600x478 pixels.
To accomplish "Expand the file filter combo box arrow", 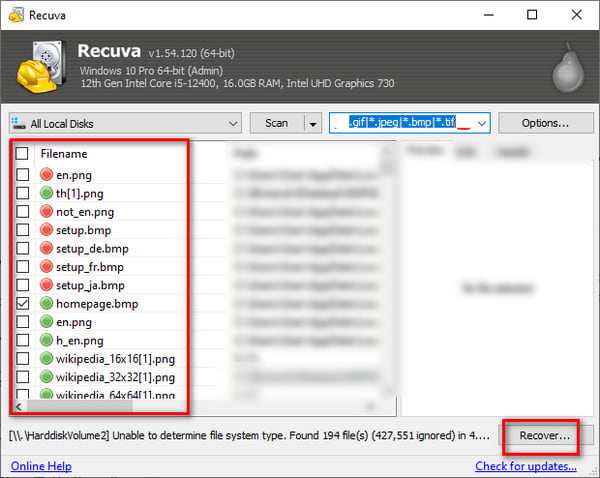I will [482, 123].
